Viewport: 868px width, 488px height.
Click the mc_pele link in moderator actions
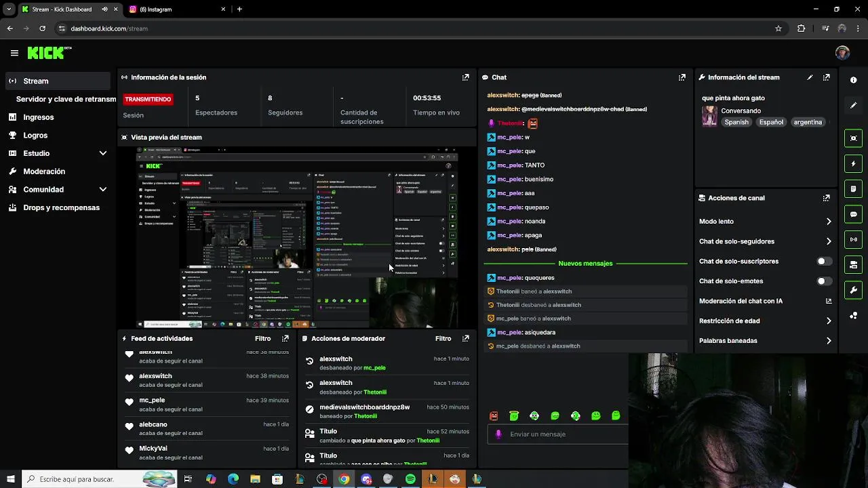click(374, 368)
